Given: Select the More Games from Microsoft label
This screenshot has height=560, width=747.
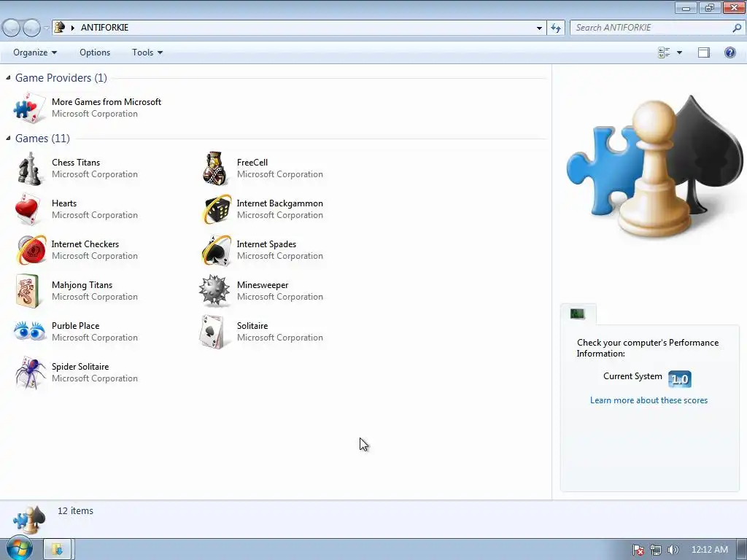Looking at the screenshot, I should (107, 102).
